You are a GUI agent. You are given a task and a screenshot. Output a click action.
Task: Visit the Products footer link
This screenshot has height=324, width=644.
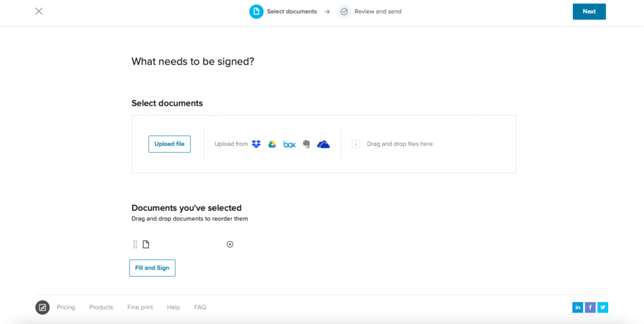tap(101, 307)
